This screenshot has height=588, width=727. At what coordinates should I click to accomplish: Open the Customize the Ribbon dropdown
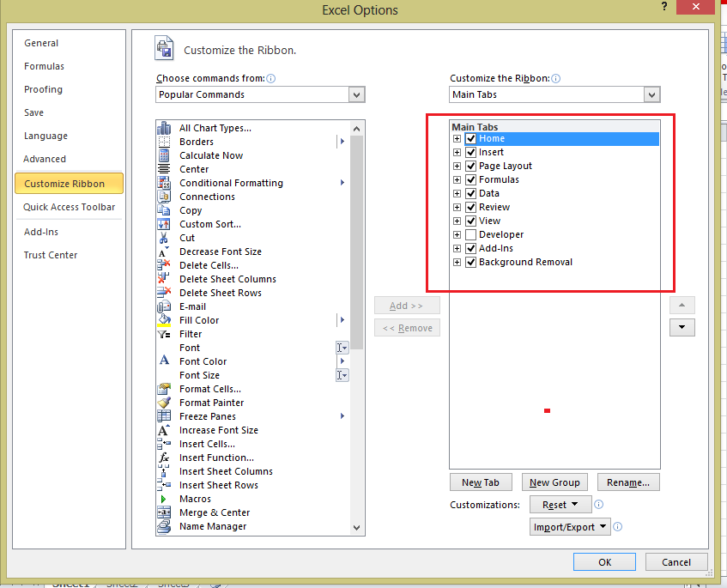pos(652,94)
